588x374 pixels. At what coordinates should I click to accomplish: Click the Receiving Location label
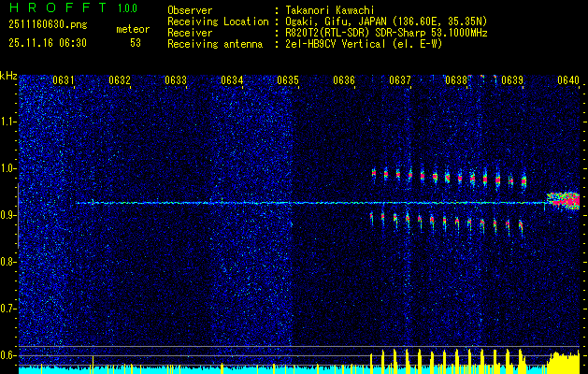coord(218,22)
